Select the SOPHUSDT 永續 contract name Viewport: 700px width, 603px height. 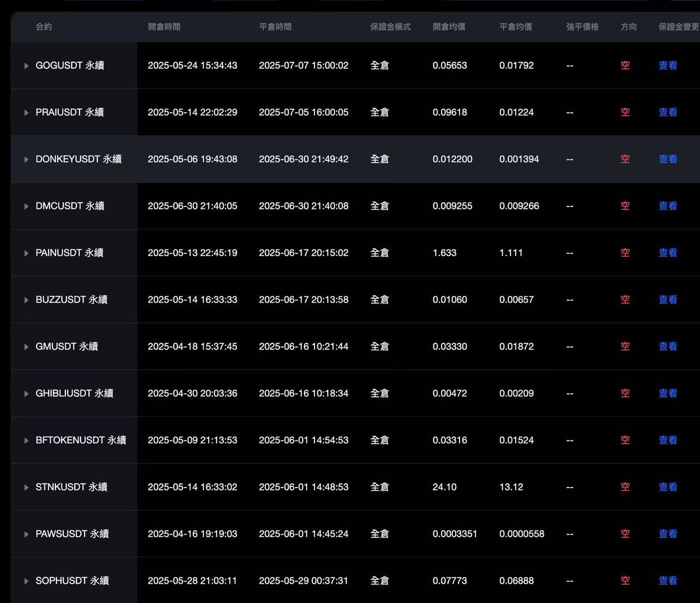pos(72,580)
